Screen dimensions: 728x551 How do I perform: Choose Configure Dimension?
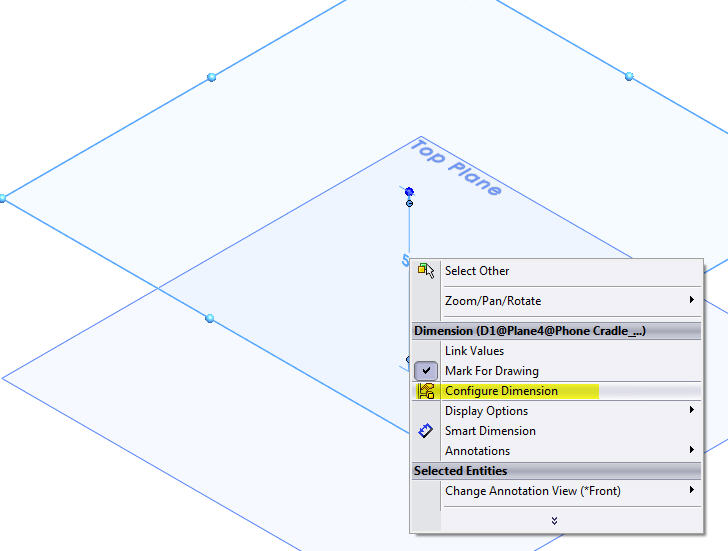501,391
